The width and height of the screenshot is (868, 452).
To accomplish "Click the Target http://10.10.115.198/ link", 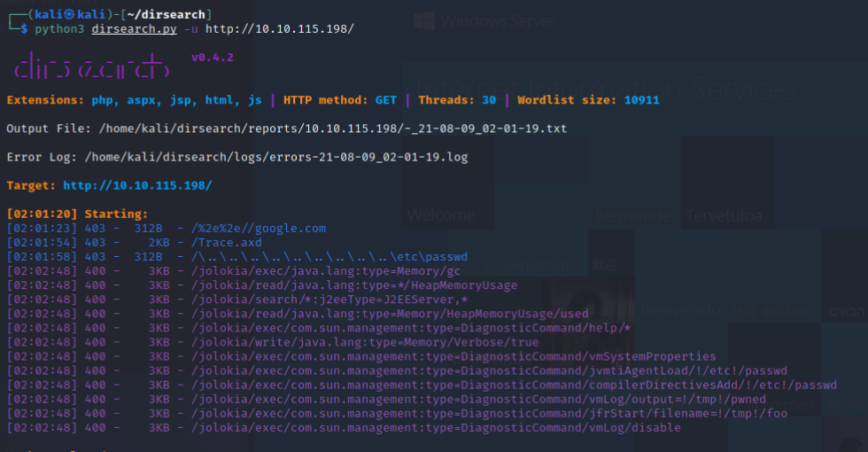I will point(137,185).
